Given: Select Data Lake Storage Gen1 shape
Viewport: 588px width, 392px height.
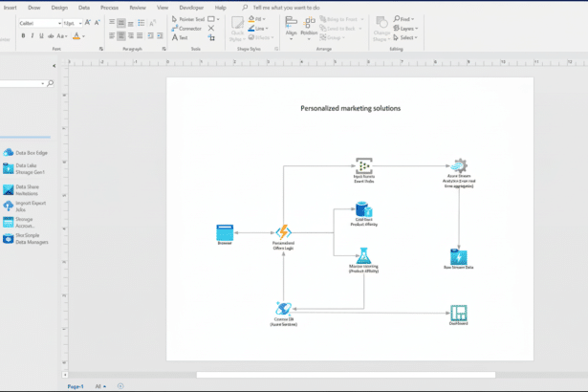Looking at the screenshot, I should (x=24, y=169).
